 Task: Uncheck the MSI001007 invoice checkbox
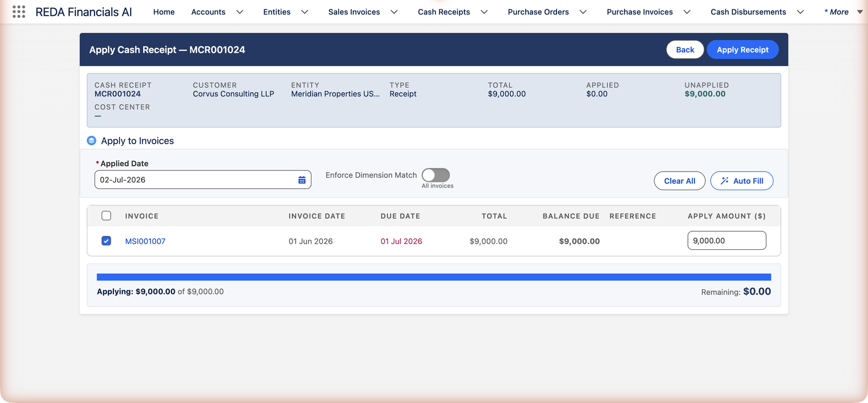tap(106, 241)
